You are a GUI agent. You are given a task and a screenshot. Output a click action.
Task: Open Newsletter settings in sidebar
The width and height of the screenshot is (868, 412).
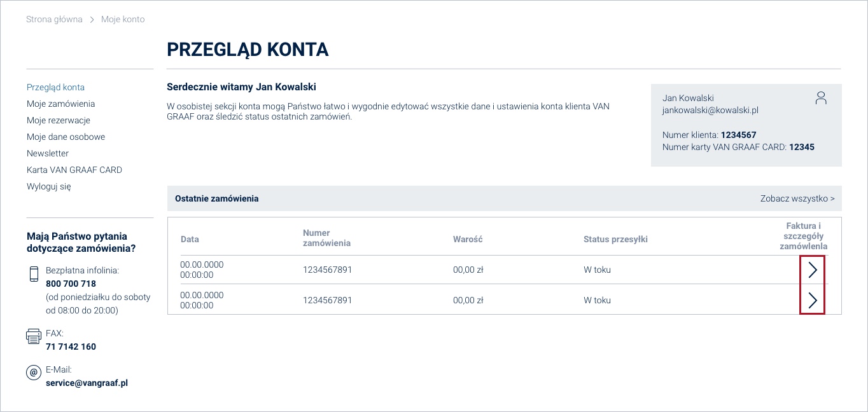click(x=48, y=153)
